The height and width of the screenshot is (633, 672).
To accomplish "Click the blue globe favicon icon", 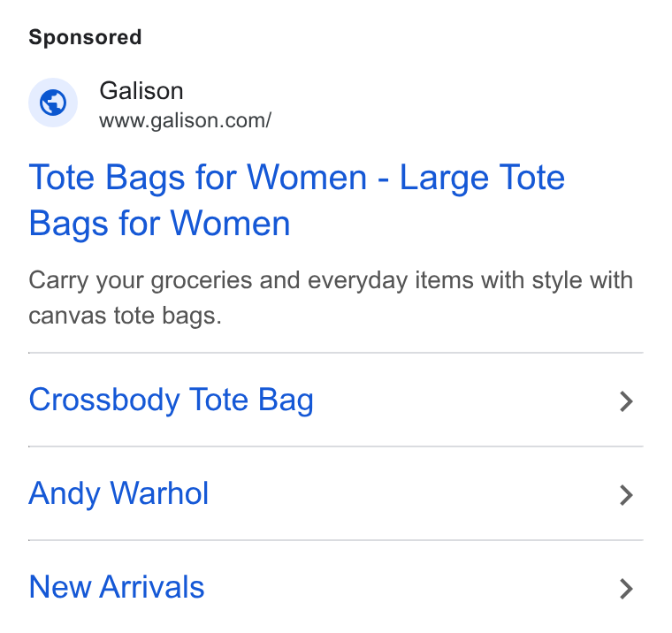I will coord(53,103).
